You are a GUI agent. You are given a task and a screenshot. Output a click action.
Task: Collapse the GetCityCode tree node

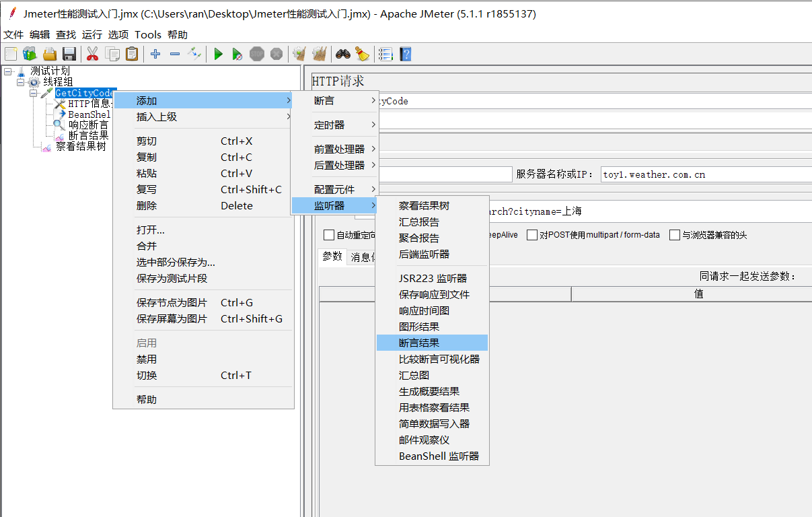tap(34, 93)
